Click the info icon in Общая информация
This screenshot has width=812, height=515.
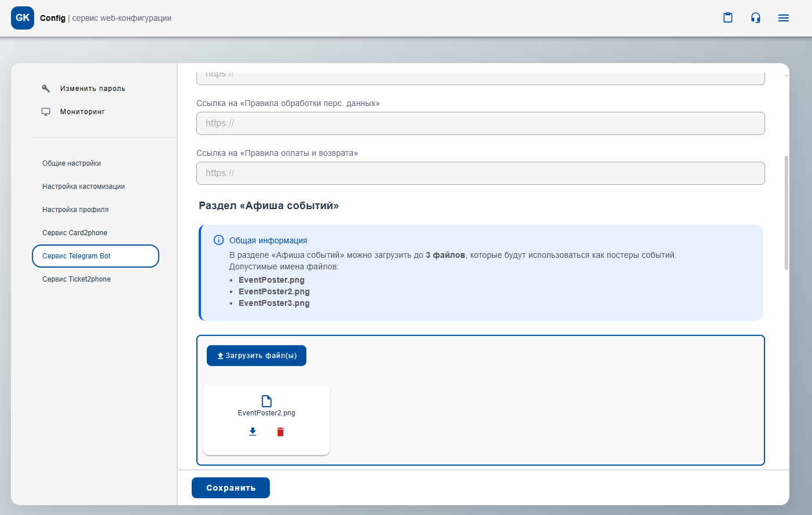coord(219,240)
